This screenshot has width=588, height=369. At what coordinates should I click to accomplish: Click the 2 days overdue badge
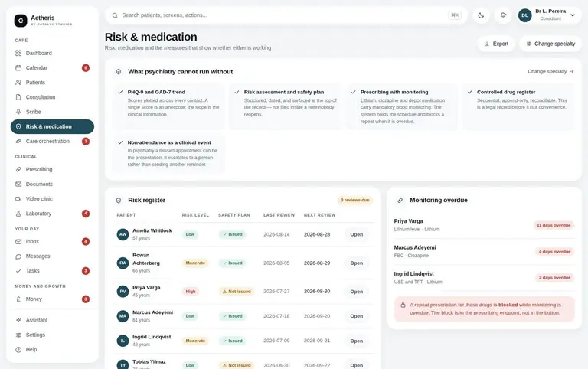[554, 278]
